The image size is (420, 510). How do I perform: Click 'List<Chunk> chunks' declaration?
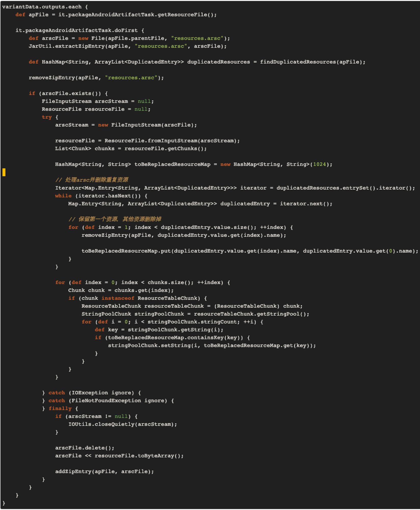pos(85,148)
